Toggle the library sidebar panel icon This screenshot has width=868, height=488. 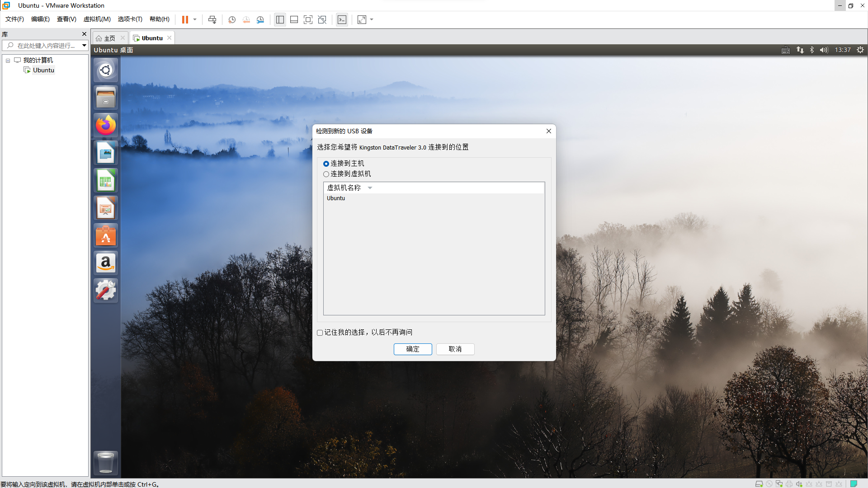click(280, 19)
